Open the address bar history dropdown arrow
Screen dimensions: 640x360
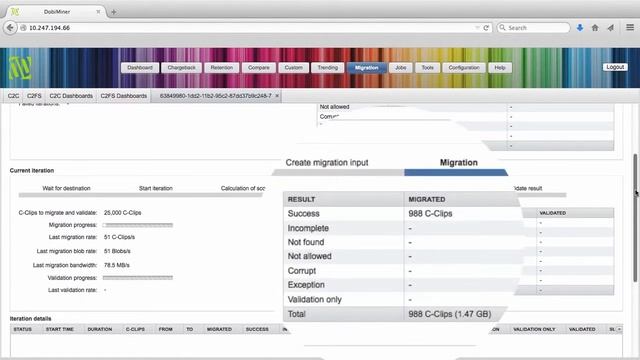[477, 28]
